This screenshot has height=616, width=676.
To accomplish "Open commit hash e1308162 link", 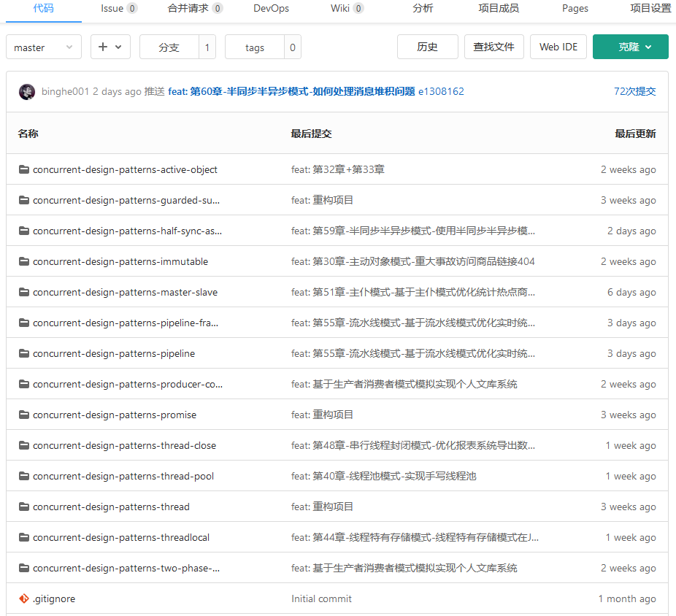I will click(441, 92).
